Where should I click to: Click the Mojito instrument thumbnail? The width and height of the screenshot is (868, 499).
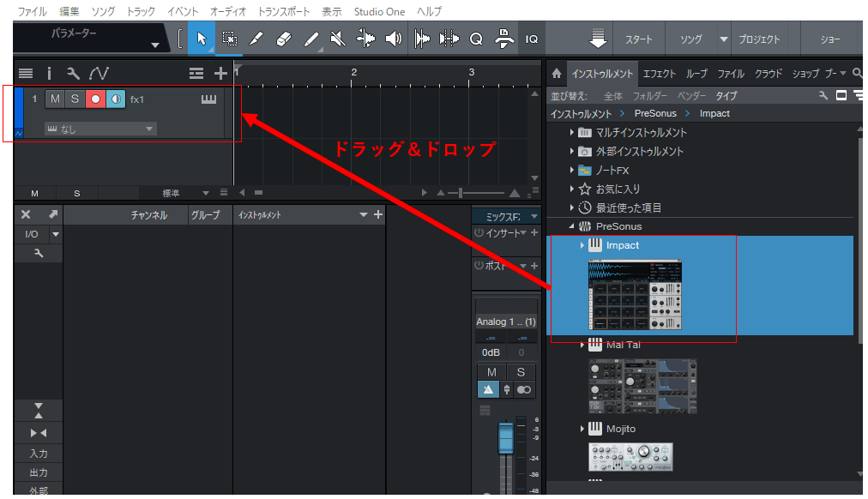click(x=630, y=457)
